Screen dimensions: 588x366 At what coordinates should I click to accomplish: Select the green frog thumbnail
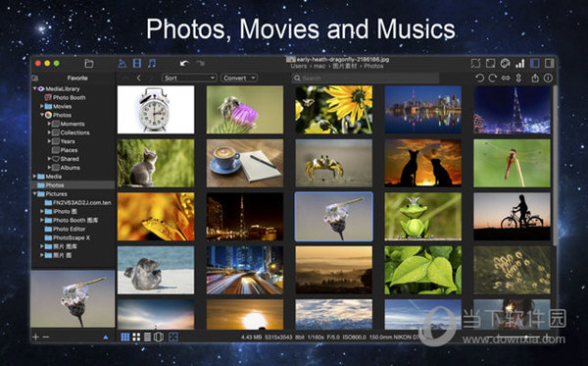click(x=423, y=216)
